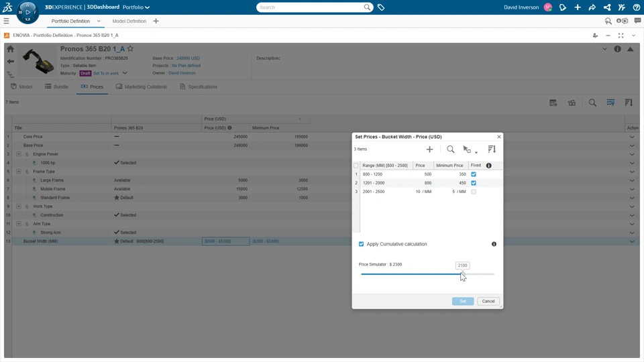Add a new range row in dialog
This screenshot has width=644, height=362.
coord(429,149)
